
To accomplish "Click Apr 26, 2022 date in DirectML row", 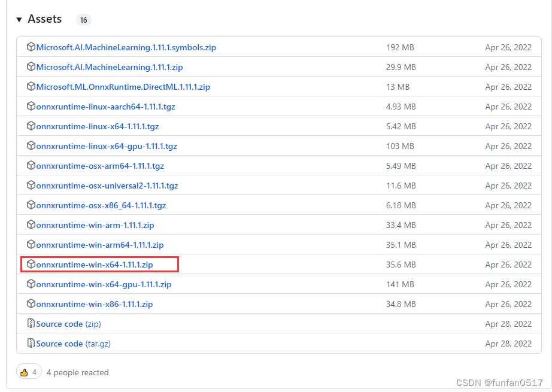I will coord(508,87).
